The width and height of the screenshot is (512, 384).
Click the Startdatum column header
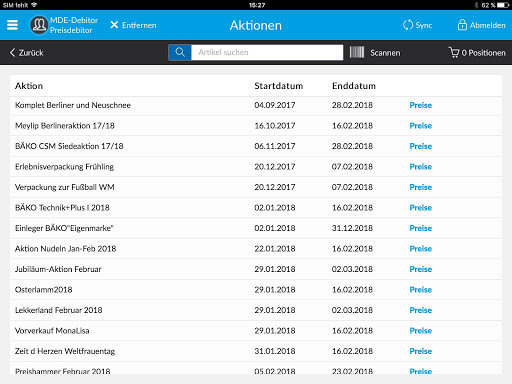pyautogui.click(x=279, y=86)
